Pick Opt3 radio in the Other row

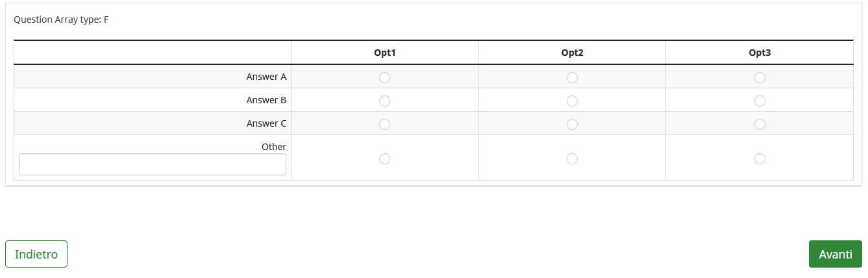pos(760,158)
